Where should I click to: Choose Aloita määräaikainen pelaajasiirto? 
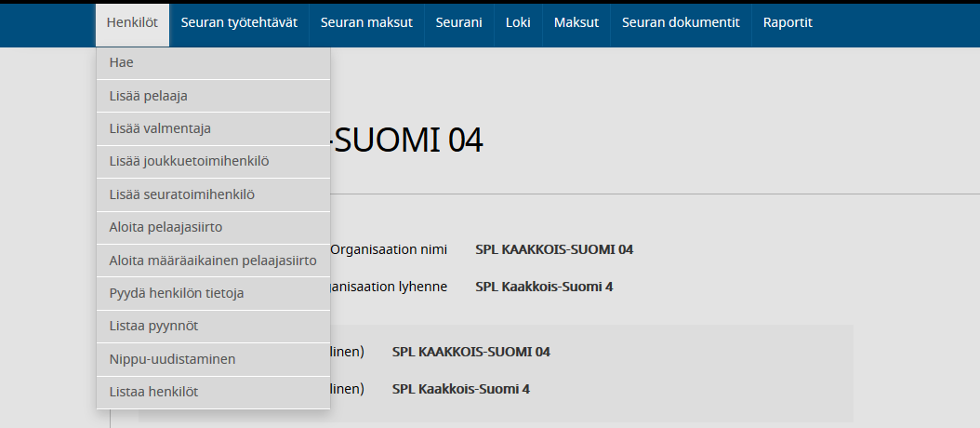pos(213,261)
